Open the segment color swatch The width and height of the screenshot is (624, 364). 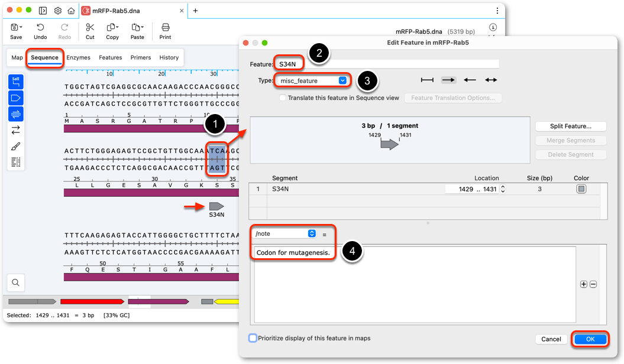[x=581, y=188]
